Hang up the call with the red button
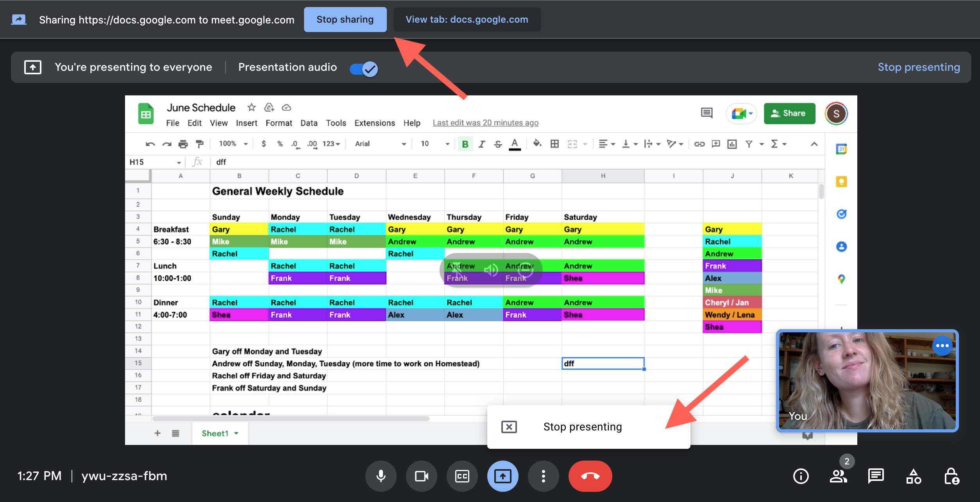Viewport: 980px width, 502px height. point(590,476)
